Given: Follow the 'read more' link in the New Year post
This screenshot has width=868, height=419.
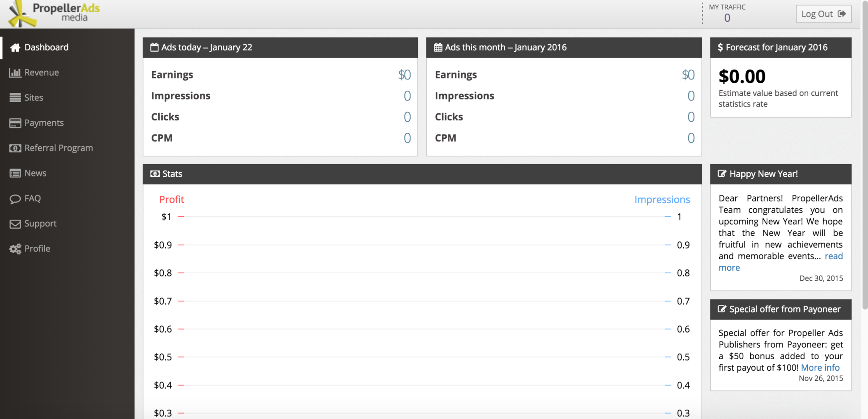Looking at the screenshot, I should pos(834,256).
